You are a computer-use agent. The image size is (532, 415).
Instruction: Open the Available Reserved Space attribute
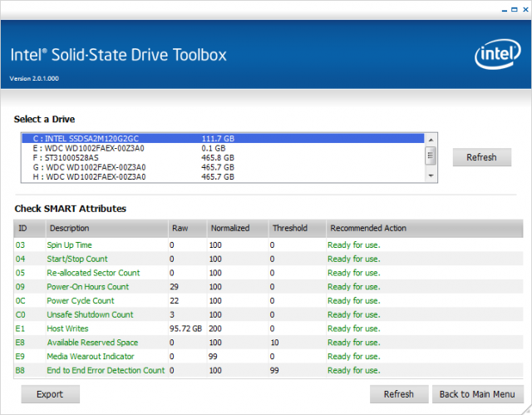click(x=92, y=343)
